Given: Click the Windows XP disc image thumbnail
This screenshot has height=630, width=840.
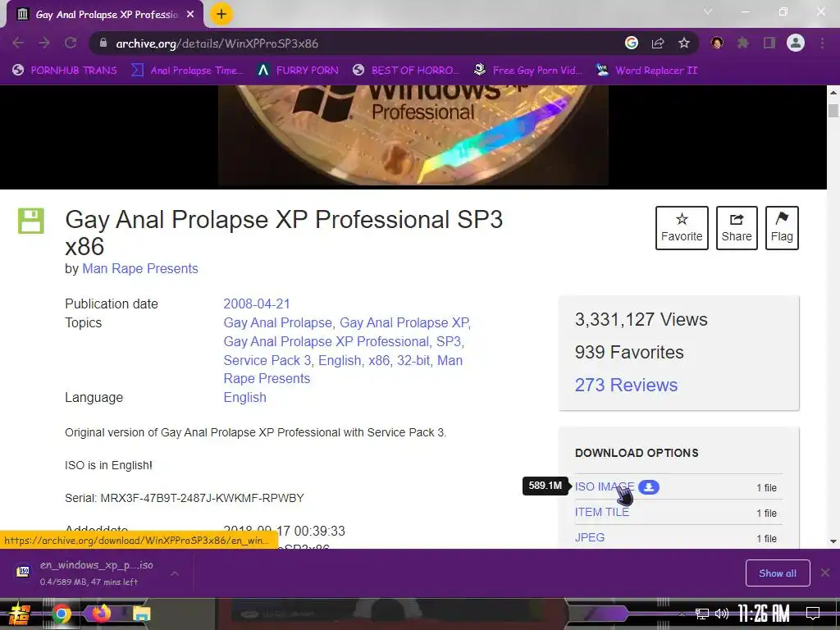Looking at the screenshot, I should 413,135.
